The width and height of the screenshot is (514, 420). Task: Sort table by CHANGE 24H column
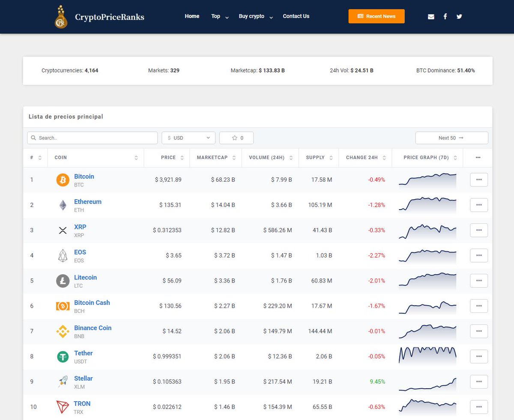coord(365,158)
